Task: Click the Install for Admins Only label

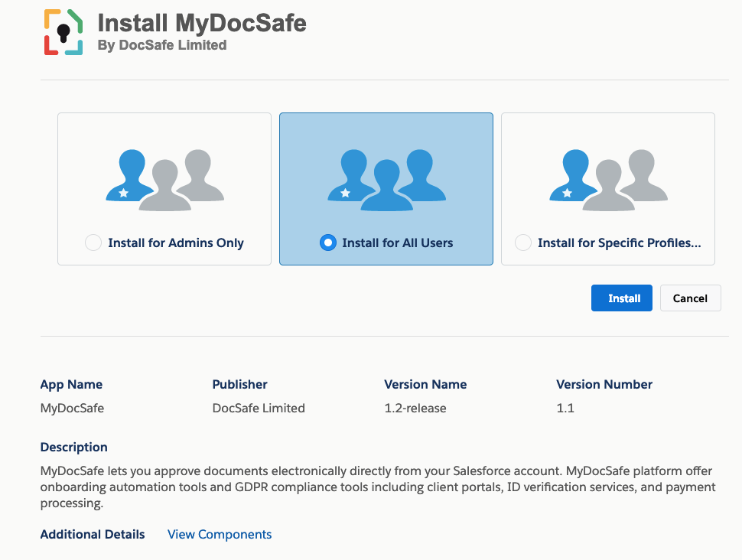Action: [176, 243]
